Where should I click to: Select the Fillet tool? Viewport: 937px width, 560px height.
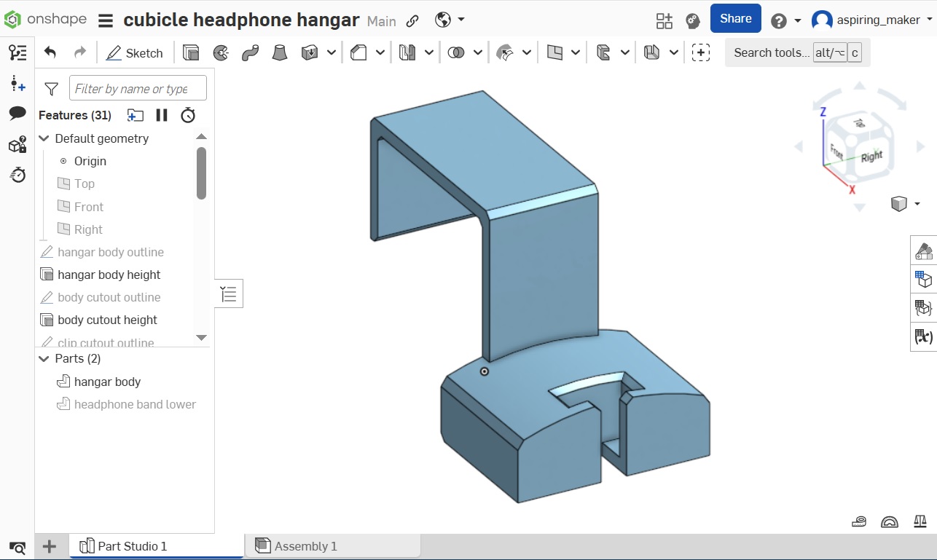coord(358,52)
